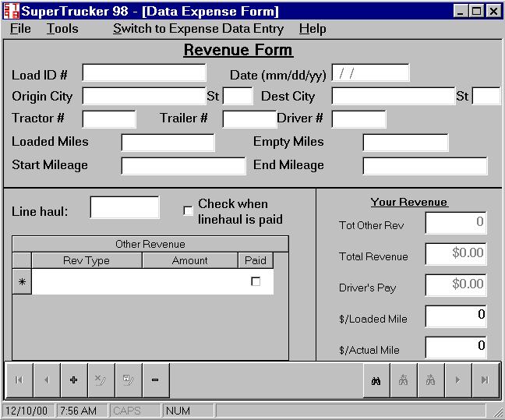Click the Rev Type column header

[x=87, y=260]
